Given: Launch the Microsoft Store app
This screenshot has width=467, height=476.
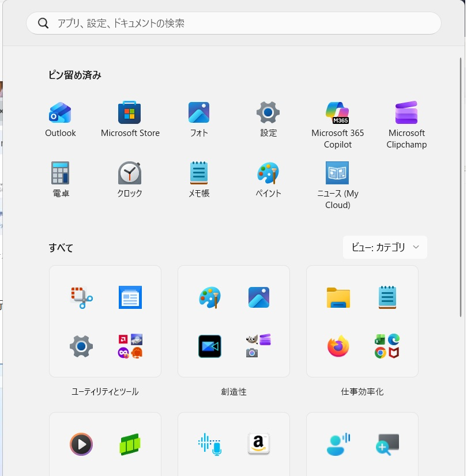Looking at the screenshot, I should pyautogui.click(x=129, y=112).
